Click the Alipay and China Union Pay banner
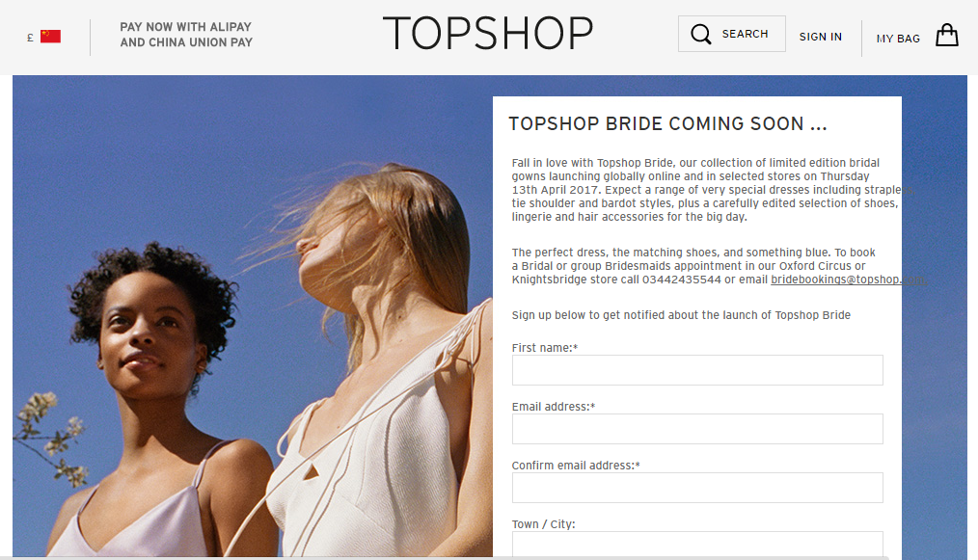This screenshot has width=978, height=560. pyautogui.click(x=186, y=35)
